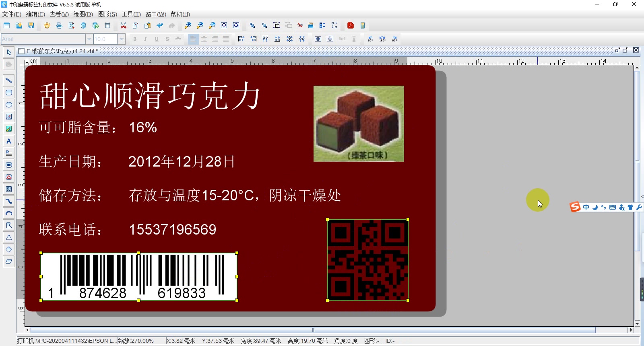
Task: Open the 编辑(E) menu
Action: click(x=35, y=14)
